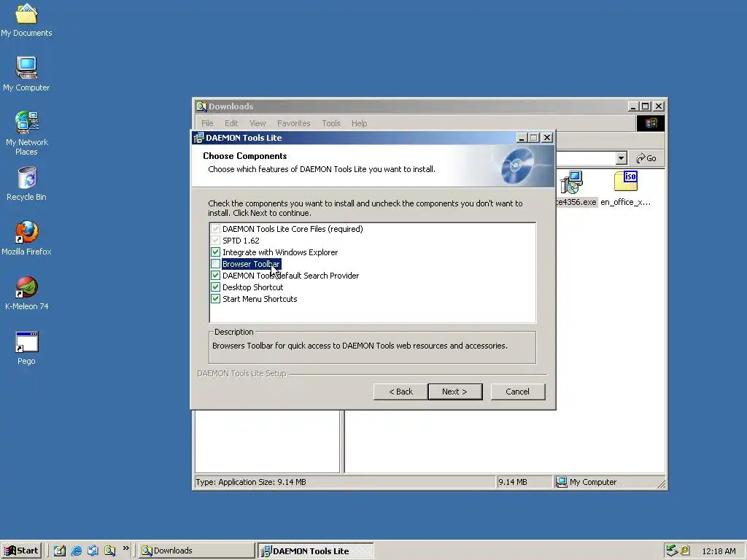This screenshot has height=560, width=747.
Task: Open the address bar dropdown in Downloads
Action: point(621,158)
